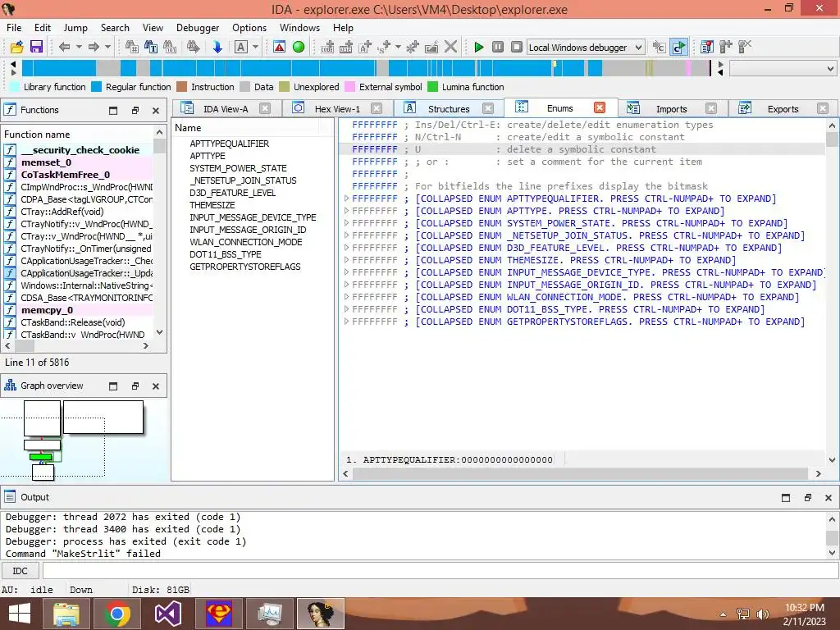Open a file with the folder icon
The height and width of the screenshot is (630, 840).
tap(16, 47)
